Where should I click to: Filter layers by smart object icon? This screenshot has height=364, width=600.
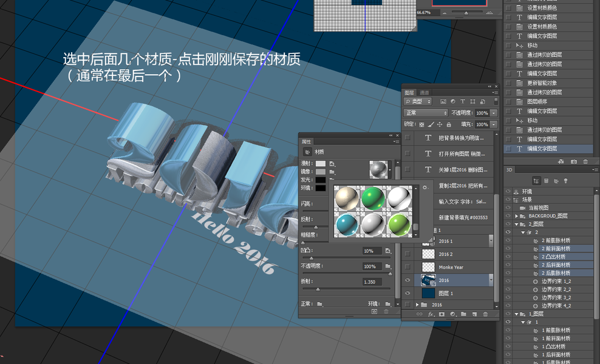(x=482, y=101)
